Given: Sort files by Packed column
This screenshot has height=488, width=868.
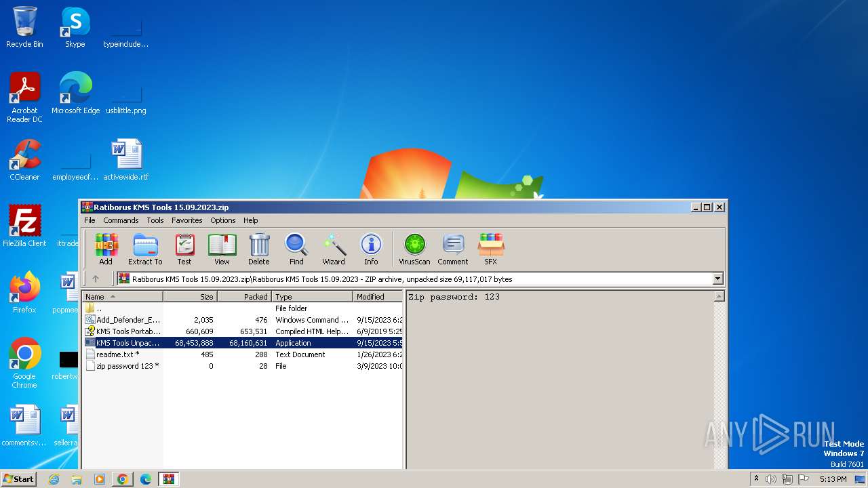Looking at the screenshot, I should tap(245, 296).
